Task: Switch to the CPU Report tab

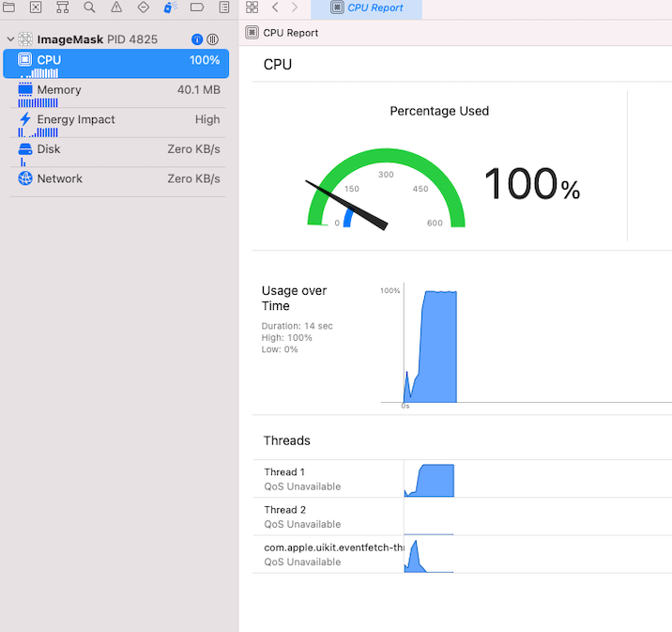Action: click(x=366, y=8)
